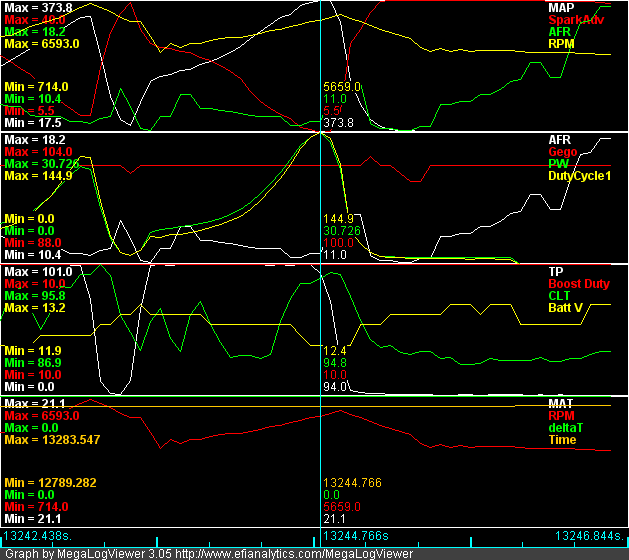Click the MAP legend label in top graph
The image size is (629, 560).
pos(561,7)
